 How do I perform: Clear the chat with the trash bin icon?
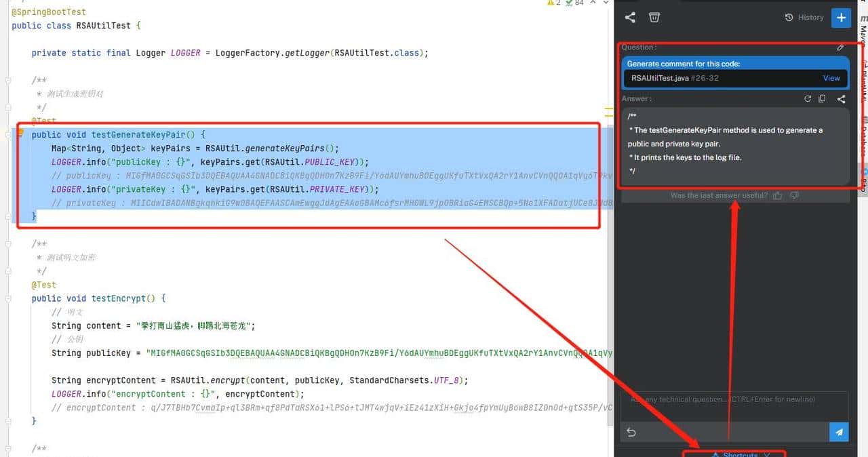coord(654,18)
